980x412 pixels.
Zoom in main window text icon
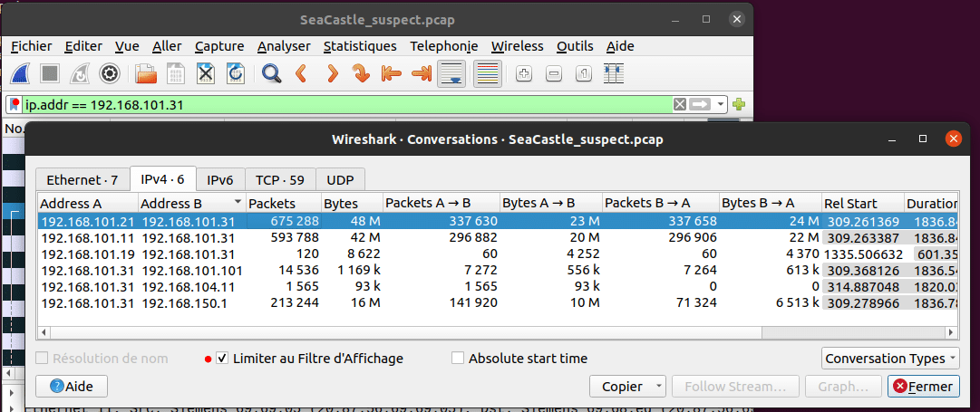click(524, 73)
